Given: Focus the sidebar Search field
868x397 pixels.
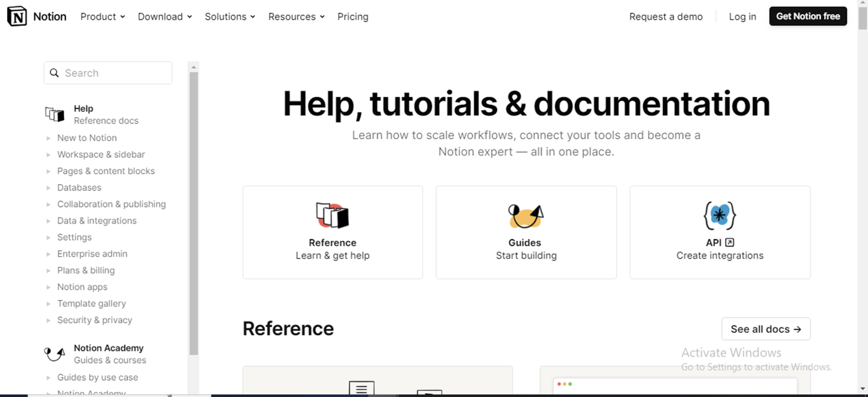Looking at the screenshot, I should point(108,73).
